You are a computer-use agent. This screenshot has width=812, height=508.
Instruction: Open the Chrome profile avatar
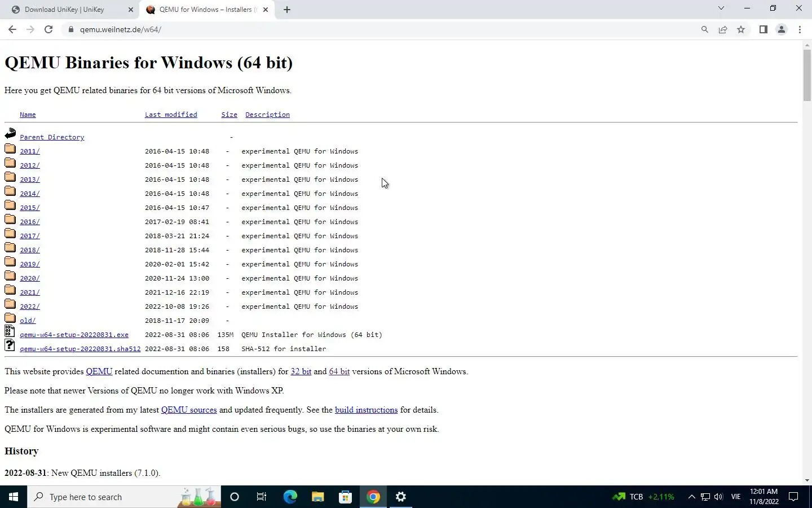pos(781,29)
